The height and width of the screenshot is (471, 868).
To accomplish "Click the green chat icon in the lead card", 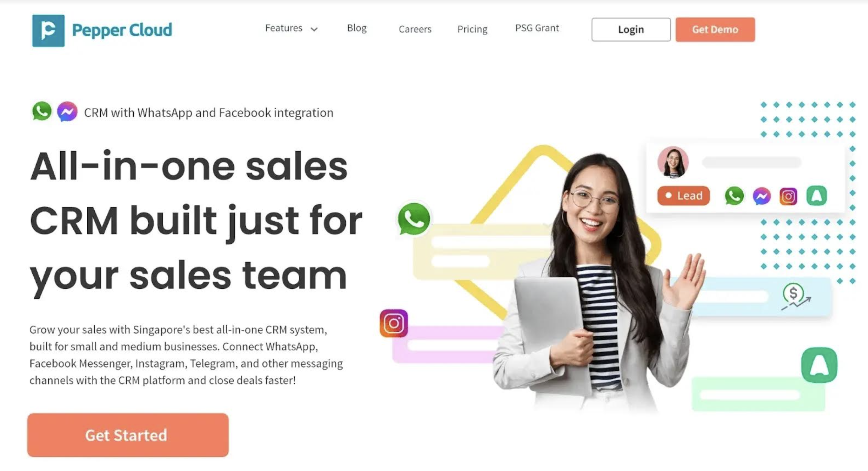I will click(x=816, y=195).
